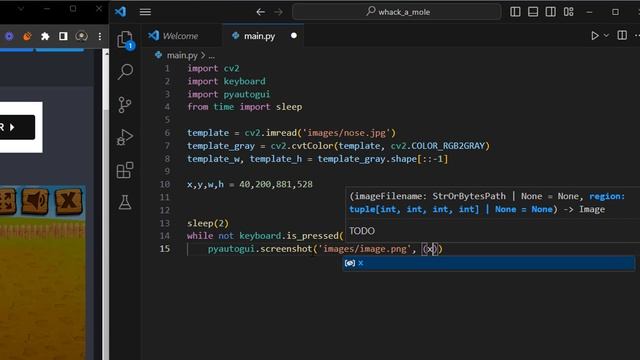Open browser three-dot menu
640x360 pixels.
point(100,36)
